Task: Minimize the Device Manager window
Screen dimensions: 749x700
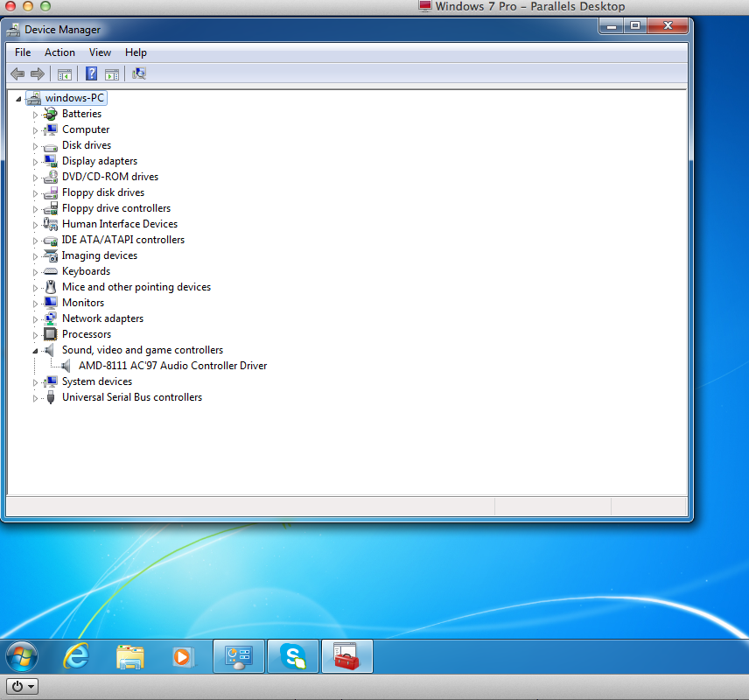Action: (x=611, y=25)
